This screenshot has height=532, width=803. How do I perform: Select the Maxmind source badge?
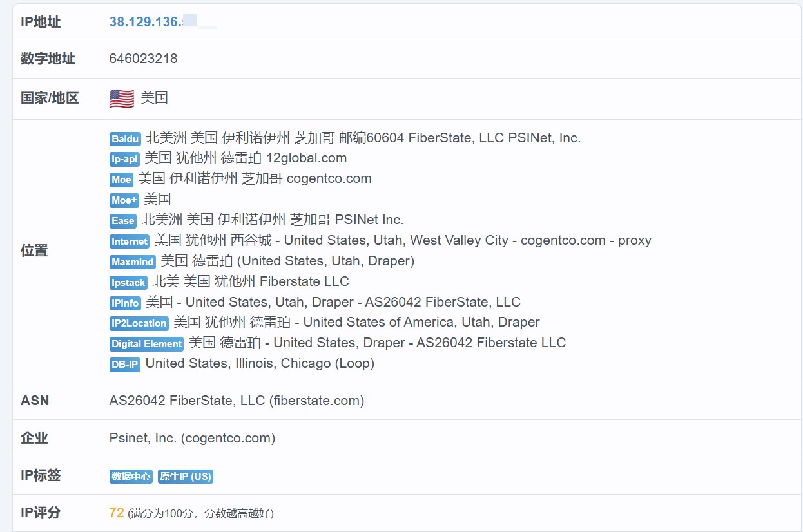click(x=133, y=262)
